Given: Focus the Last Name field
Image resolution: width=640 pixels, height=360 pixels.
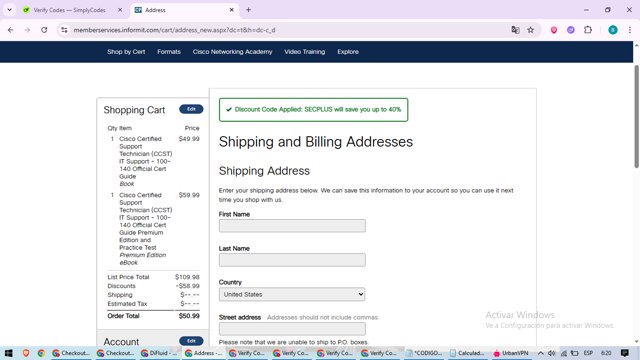Looking at the screenshot, I should [x=292, y=260].
